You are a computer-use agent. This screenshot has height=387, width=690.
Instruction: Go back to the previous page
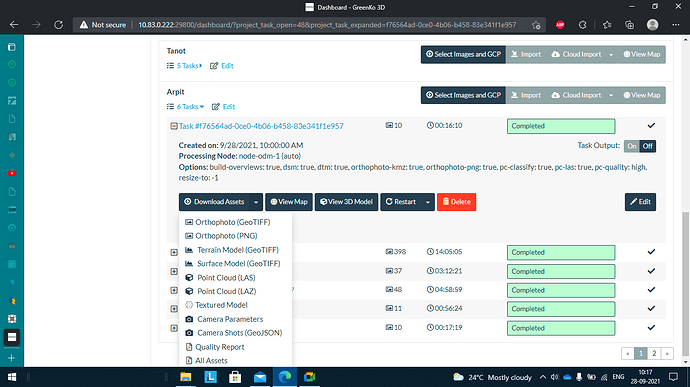tap(14, 25)
